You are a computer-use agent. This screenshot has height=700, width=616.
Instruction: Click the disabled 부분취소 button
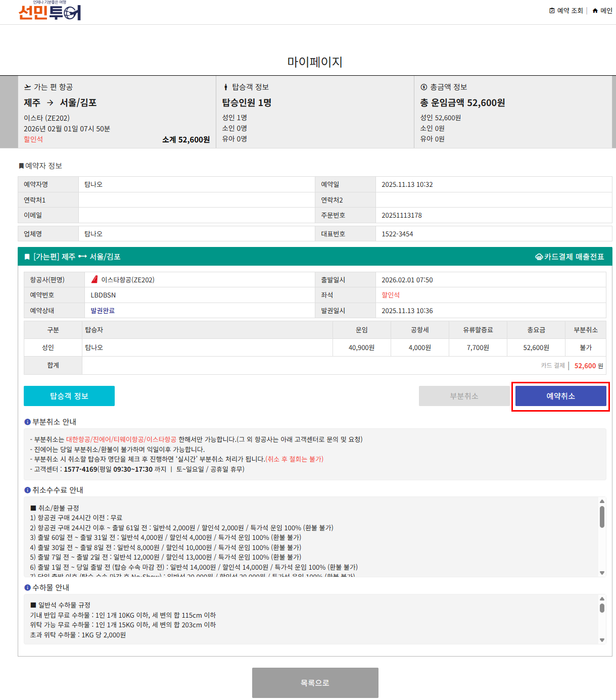tap(464, 396)
